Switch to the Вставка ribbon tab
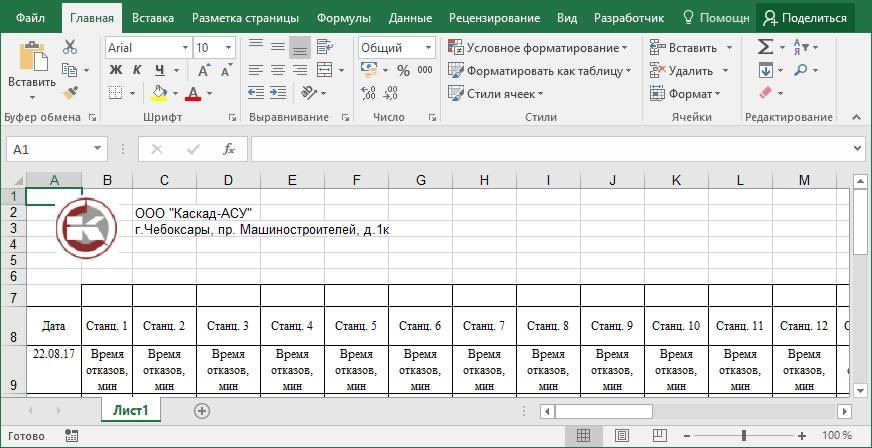 (x=152, y=18)
